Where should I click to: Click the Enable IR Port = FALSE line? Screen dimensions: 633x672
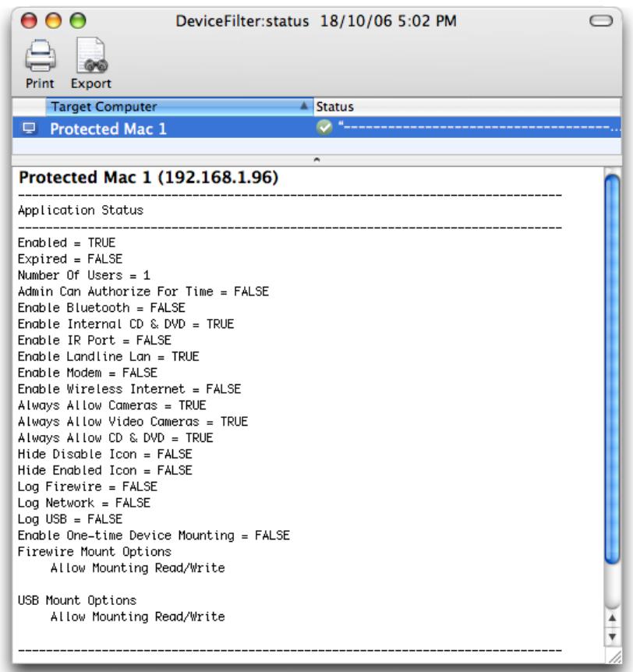coord(94,340)
